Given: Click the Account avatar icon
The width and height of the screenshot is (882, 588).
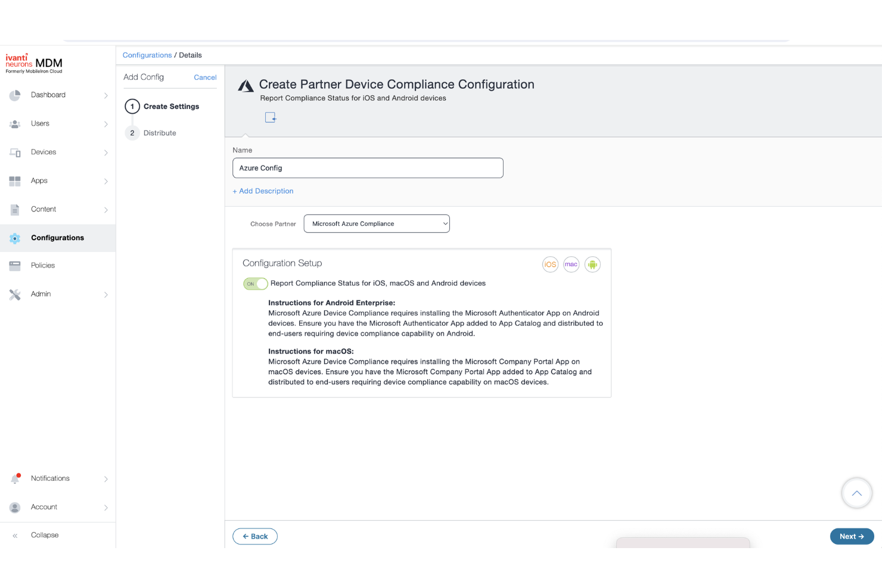Looking at the screenshot, I should click(15, 508).
